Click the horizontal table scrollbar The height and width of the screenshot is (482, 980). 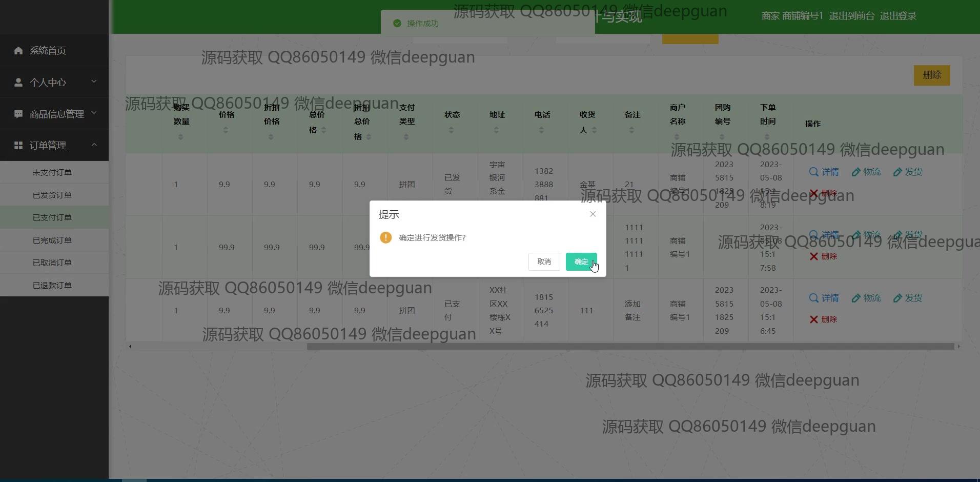pyautogui.click(x=630, y=347)
